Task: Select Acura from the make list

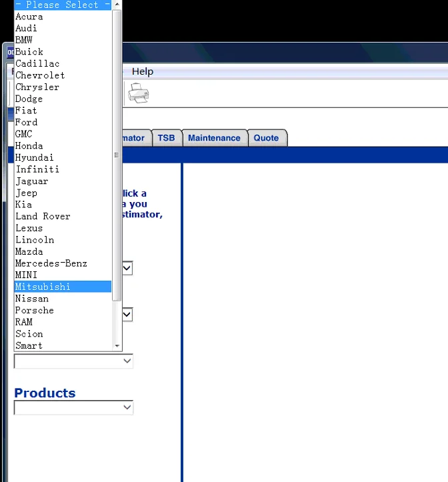Action: click(x=63, y=17)
